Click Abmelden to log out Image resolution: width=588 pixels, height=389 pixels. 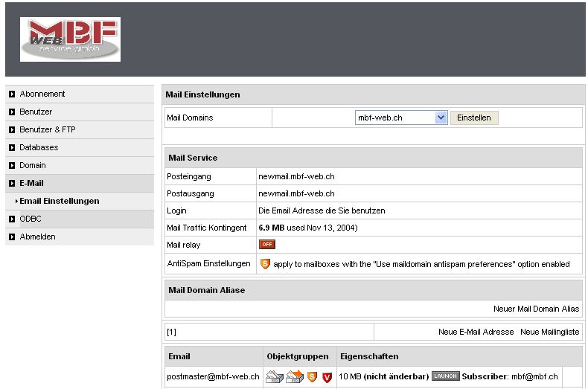click(x=37, y=237)
